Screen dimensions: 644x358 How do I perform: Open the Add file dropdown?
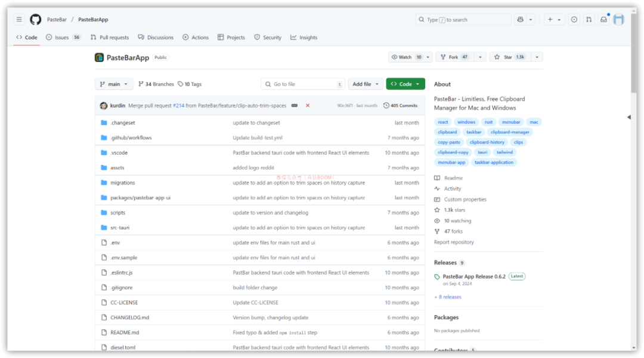366,84
